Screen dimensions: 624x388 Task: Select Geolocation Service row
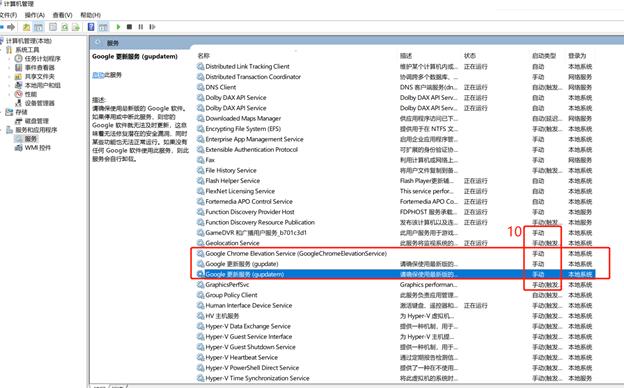(x=395, y=243)
